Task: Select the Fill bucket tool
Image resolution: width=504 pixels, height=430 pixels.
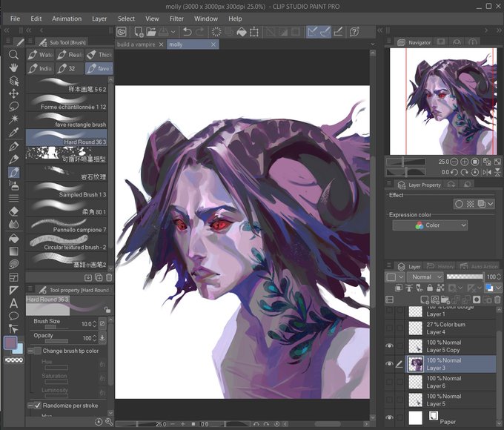Action: click(x=13, y=238)
